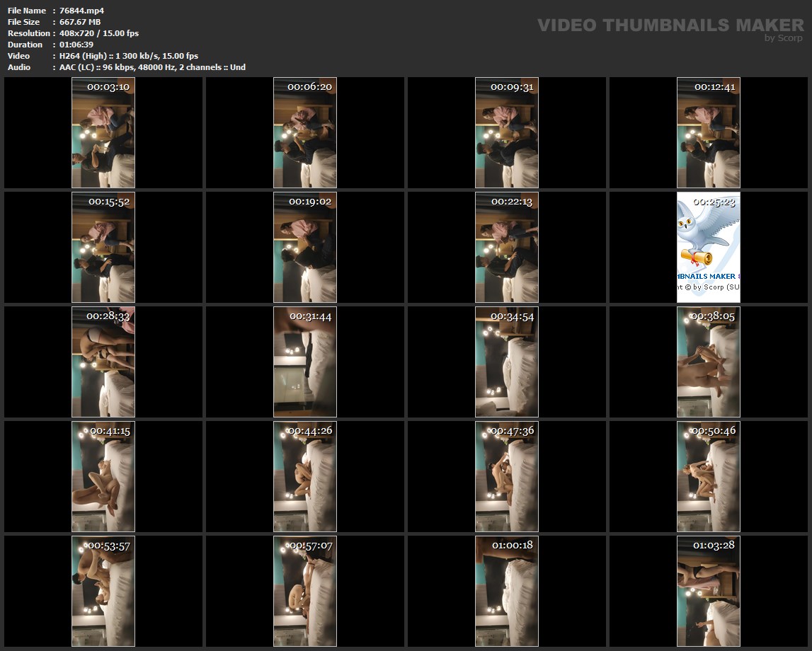The width and height of the screenshot is (812, 651).
Task: Click the 00:03:10 timestamp label
Action: pyautogui.click(x=108, y=86)
